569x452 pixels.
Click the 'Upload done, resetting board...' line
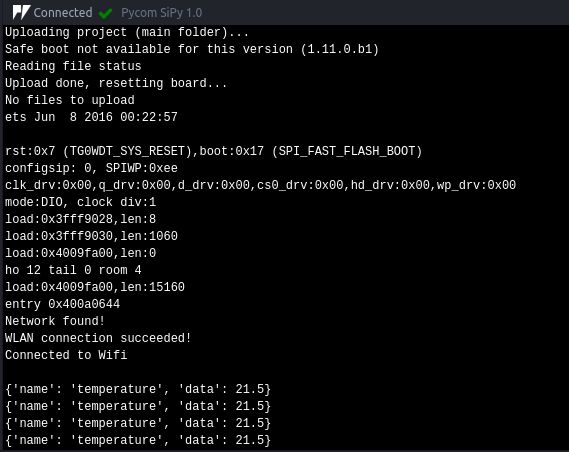coord(116,83)
